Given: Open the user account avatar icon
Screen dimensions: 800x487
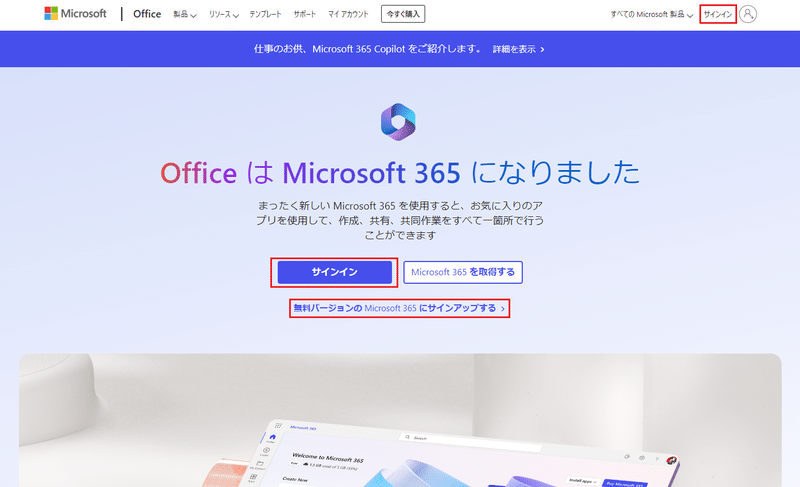Looking at the screenshot, I should (748, 14).
